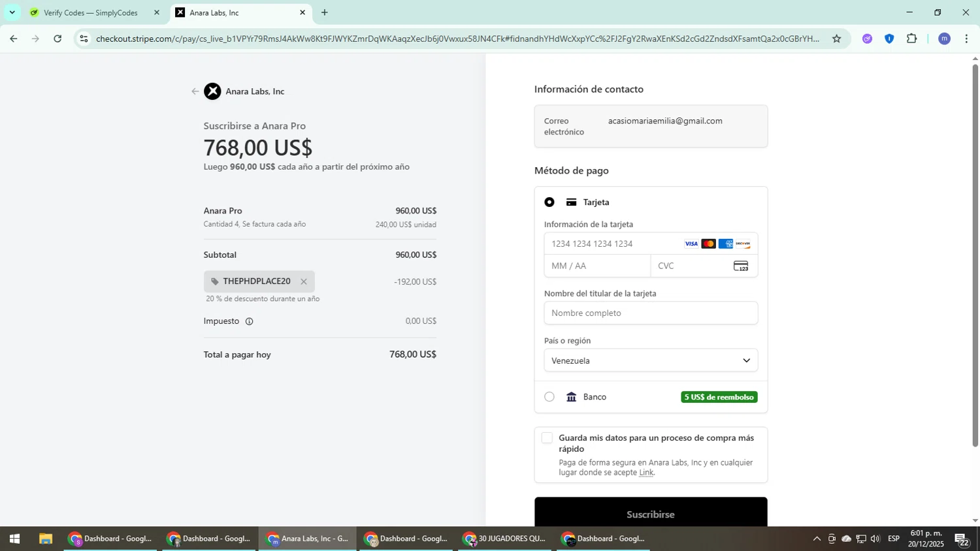980x551 pixels.
Task: Click the email acasiomariaemilia@gmail.com
Action: (665, 121)
